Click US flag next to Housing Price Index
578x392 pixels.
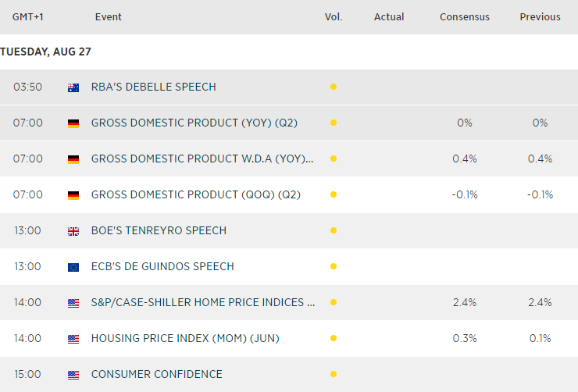pyautogui.click(x=73, y=339)
